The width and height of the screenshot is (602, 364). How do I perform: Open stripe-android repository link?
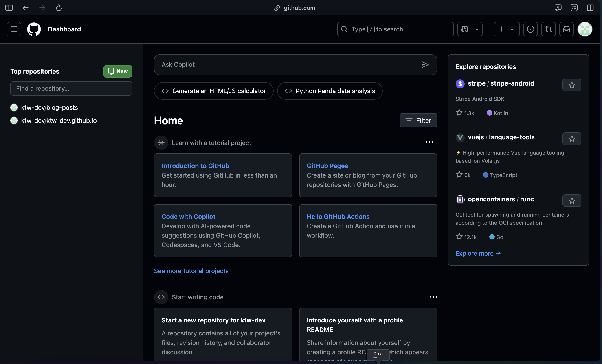coord(512,83)
